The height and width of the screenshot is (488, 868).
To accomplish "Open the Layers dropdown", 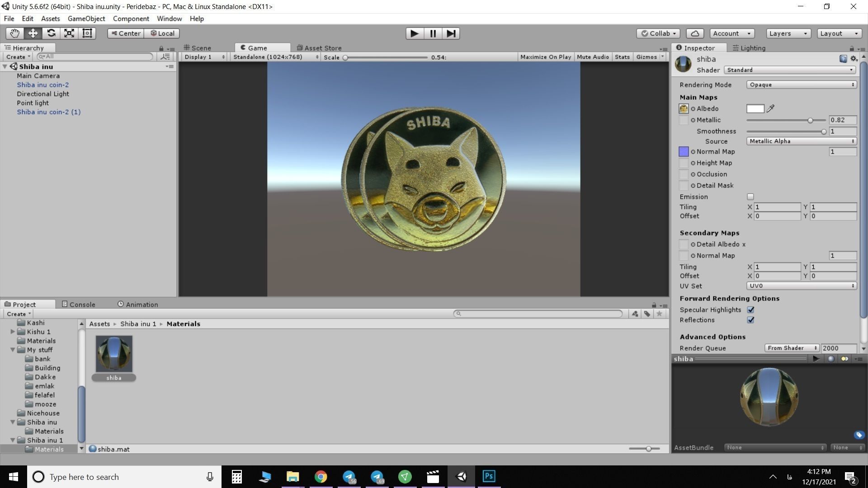I will pos(788,33).
